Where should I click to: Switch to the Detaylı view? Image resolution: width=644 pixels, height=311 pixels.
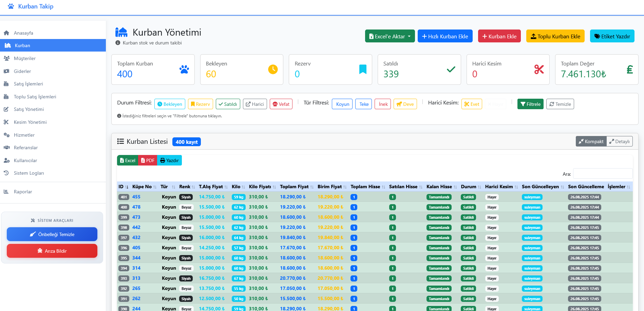coord(620,141)
